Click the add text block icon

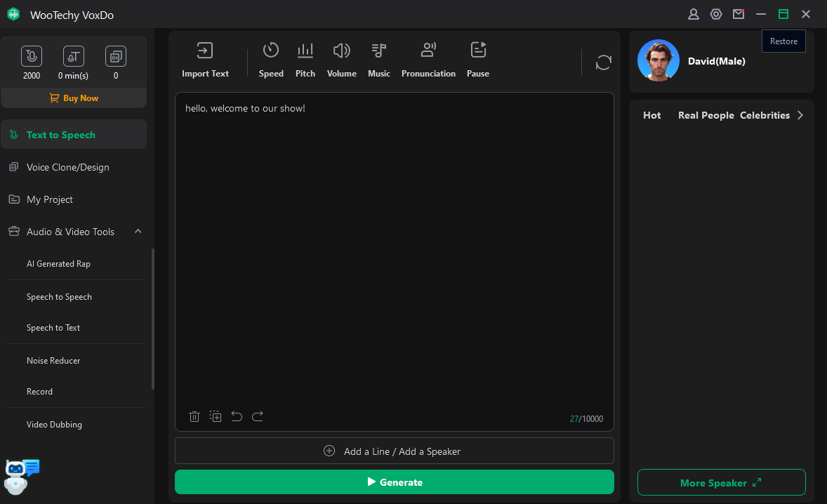tap(216, 416)
